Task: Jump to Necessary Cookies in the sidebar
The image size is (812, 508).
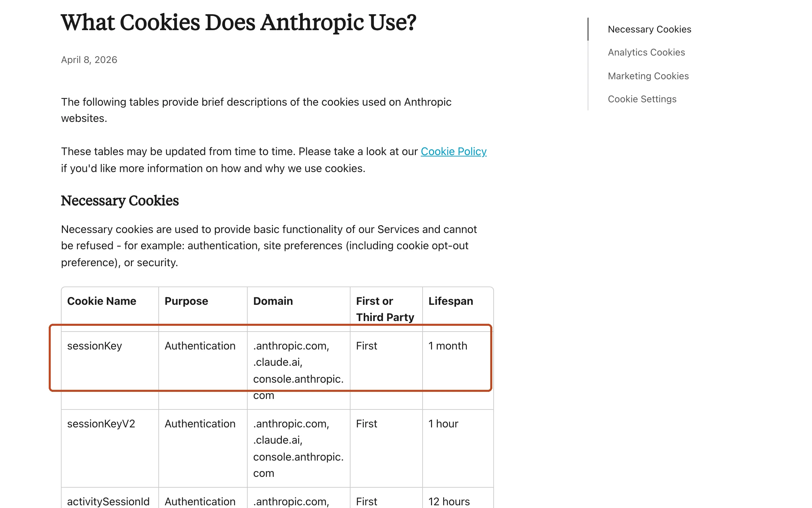Action: pos(649,29)
